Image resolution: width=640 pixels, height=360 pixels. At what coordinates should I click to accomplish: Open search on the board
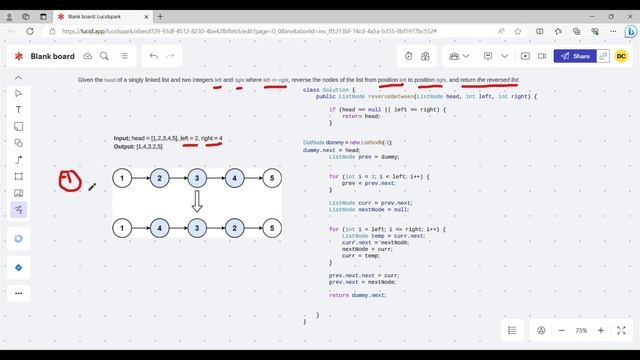coord(104,56)
